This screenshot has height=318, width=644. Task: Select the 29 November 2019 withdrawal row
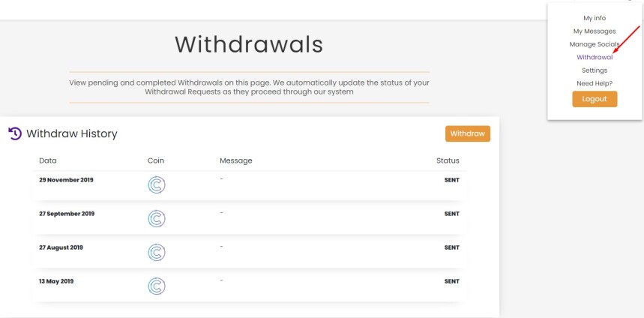[x=250, y=186]
